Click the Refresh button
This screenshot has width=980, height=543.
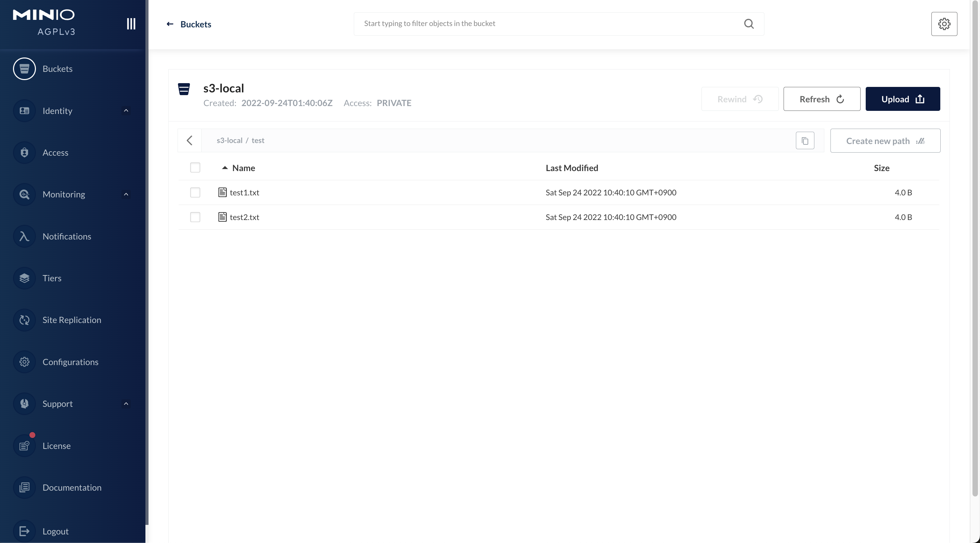pyautogui.click(x=821, y=99)
